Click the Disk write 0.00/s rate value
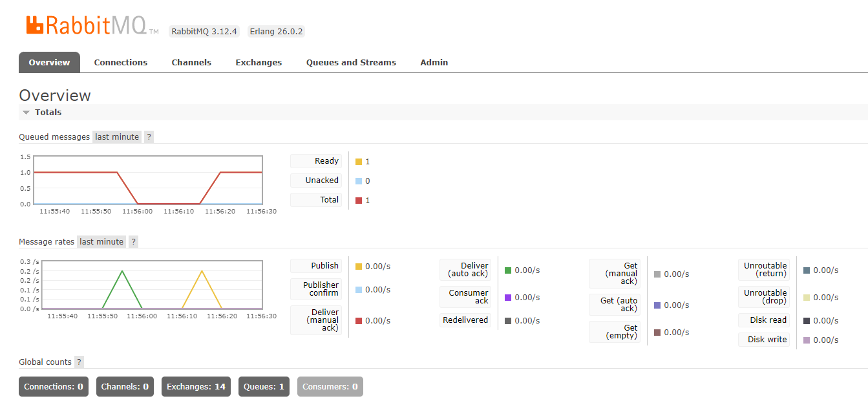This screenshot has height=405, width=868. tap(826, 340)
